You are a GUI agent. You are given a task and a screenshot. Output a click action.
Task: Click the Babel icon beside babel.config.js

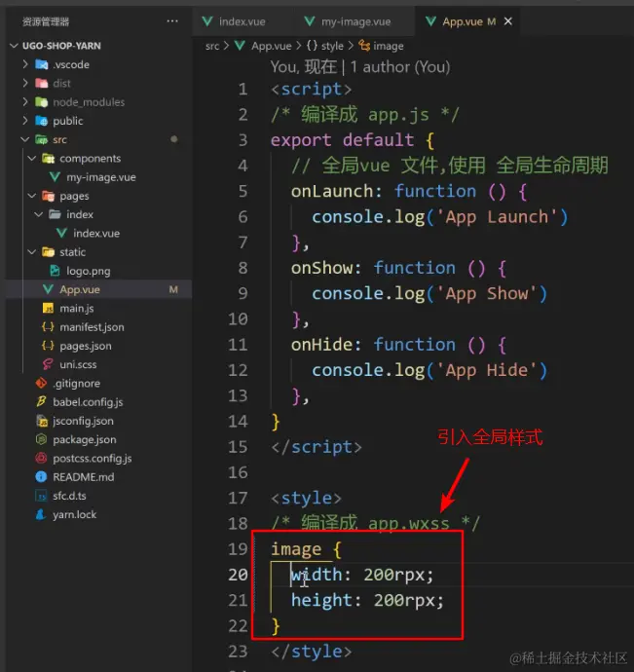point(41,401)
